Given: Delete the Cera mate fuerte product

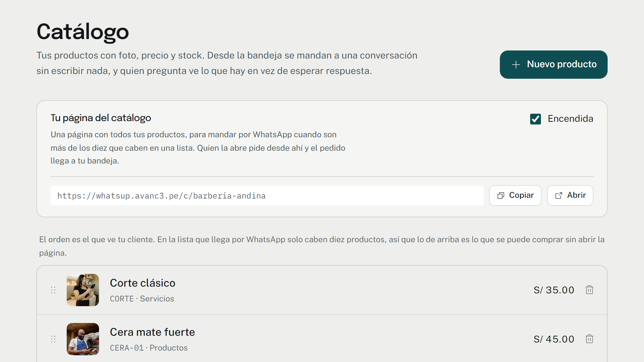Looking at the screenshot, I should pos(589,339).
